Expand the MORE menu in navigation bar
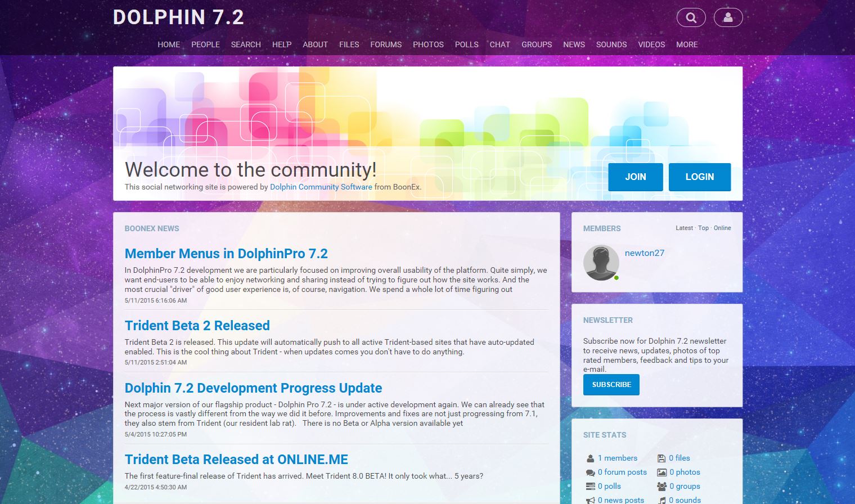Viewport: 855px width, 504px height. (686, 44)
